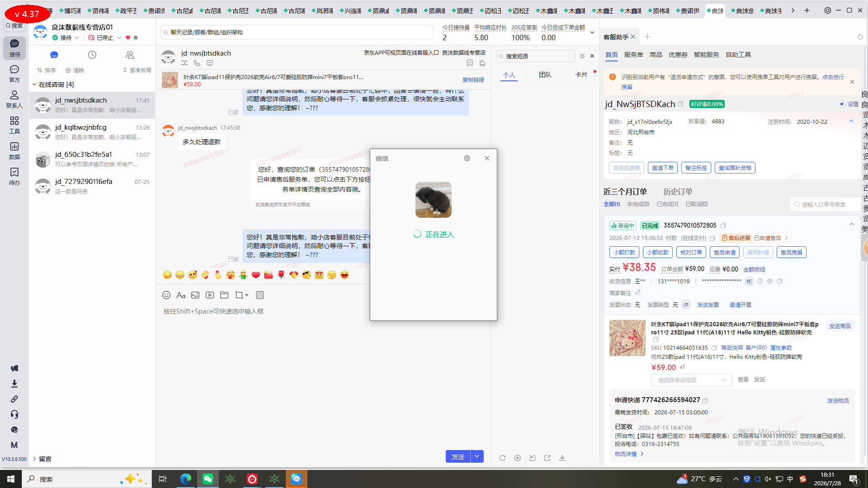Open the 数据 data view in the sidebar
868x488 pixels.
(14, 150)
